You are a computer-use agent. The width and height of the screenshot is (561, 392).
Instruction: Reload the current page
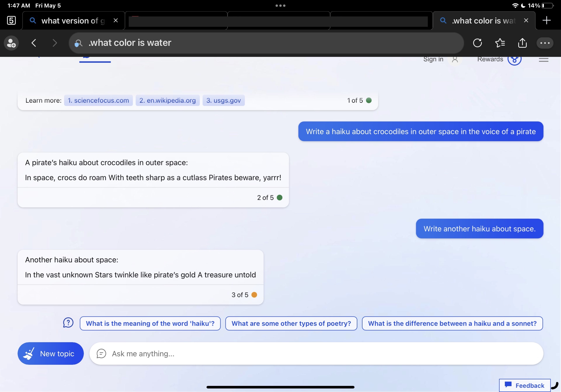pos(478,43)
